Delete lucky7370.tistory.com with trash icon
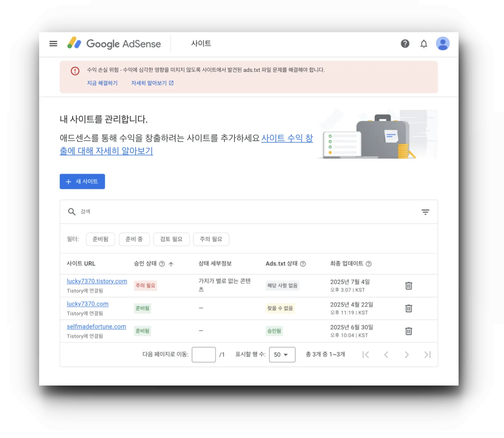Image resolution: width=504 pixels, height=438 pixels. coord(408,285)
